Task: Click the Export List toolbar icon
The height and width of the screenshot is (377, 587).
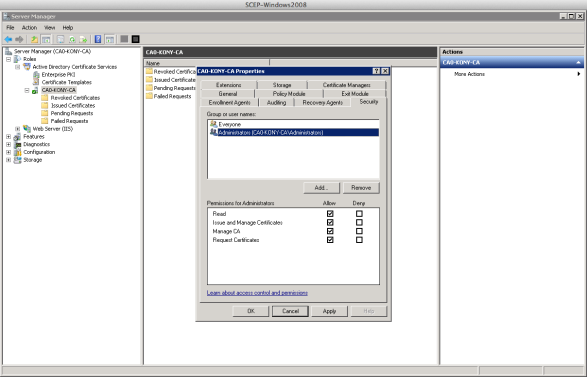Action: coord(83,39)
